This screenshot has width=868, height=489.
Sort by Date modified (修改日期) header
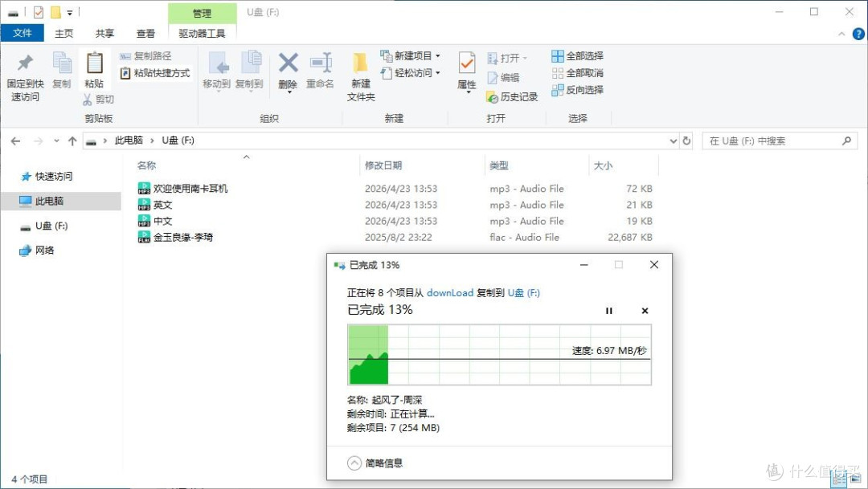click(383, 165)
